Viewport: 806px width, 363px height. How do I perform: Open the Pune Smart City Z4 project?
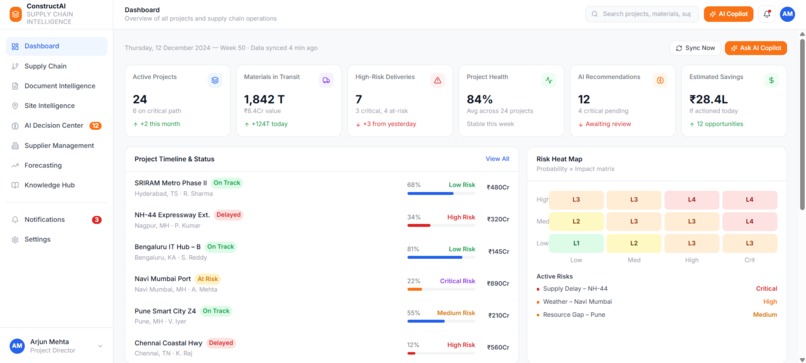(322, 316)
